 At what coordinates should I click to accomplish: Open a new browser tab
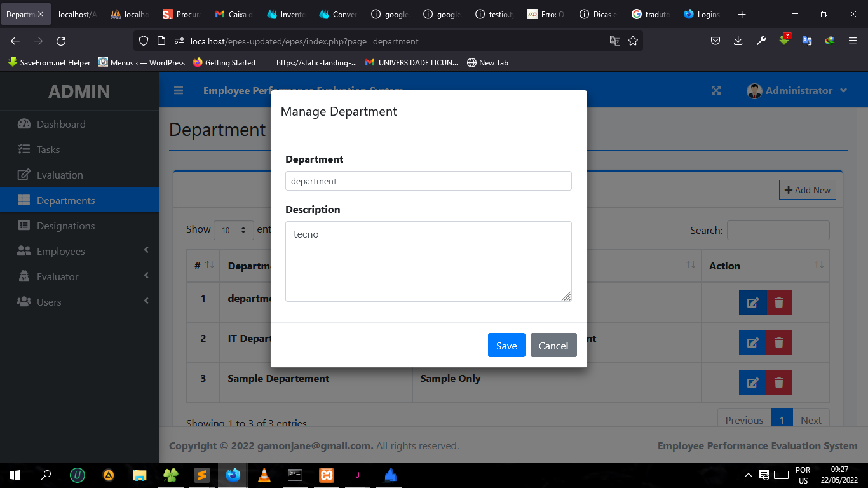coord(742,15)
